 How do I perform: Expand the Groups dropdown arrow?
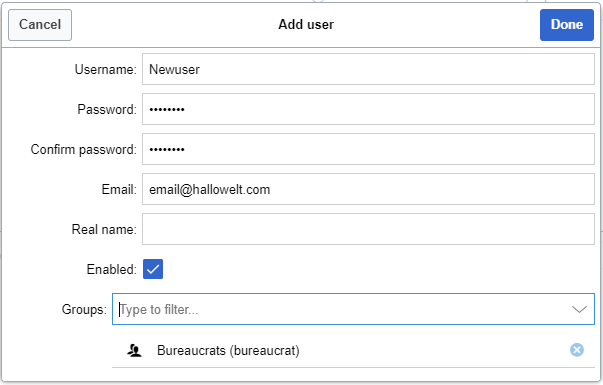coord(579,309)
